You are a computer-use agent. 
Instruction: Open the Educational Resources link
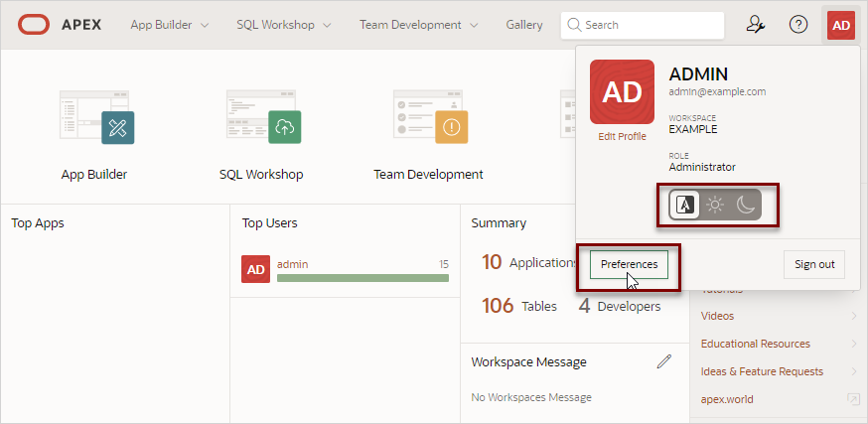755,344
